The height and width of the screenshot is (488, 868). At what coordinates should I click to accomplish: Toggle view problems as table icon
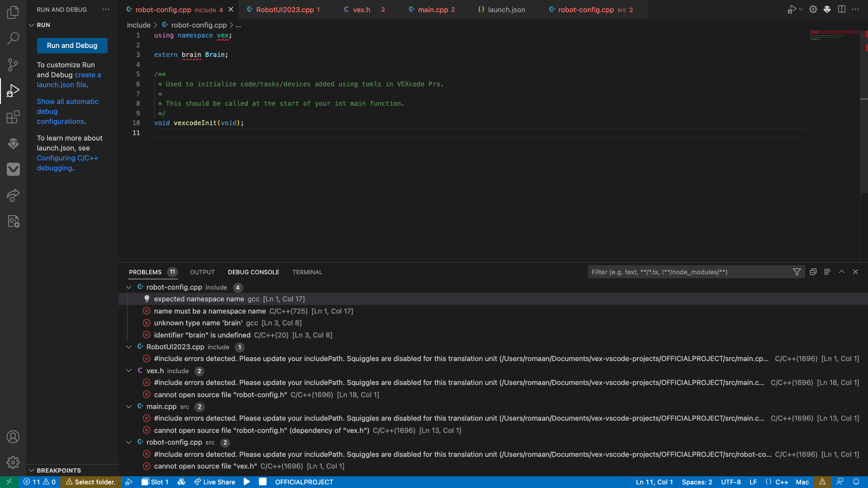827,272
